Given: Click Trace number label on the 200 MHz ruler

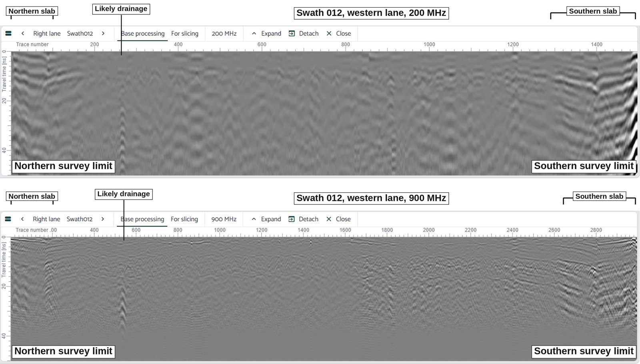Looking at the screenshot, I should (32, 44).
